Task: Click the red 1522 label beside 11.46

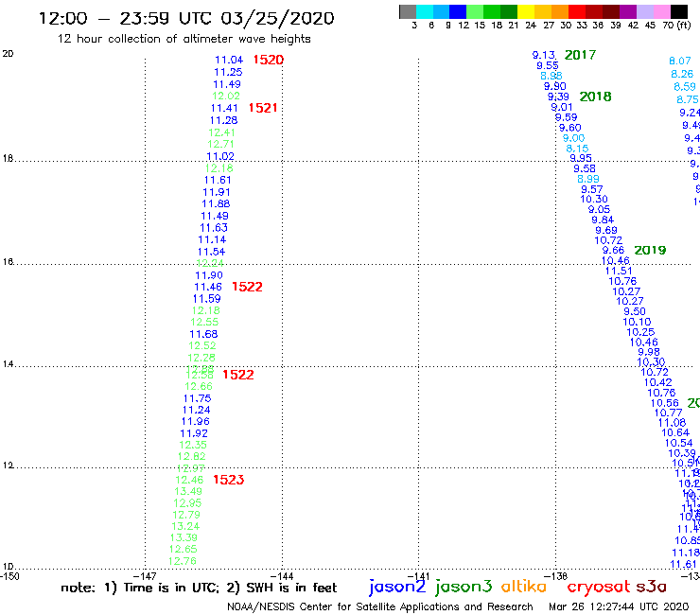Action: tap(247, 287)
